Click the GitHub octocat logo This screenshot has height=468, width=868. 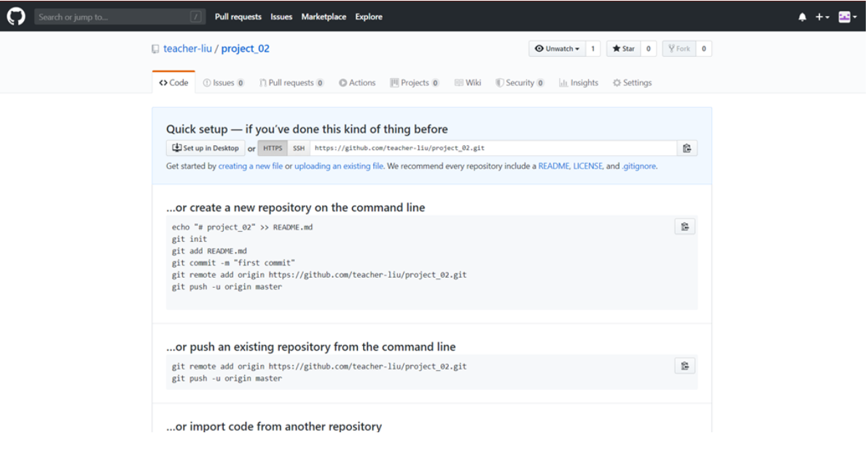point(16,17)
